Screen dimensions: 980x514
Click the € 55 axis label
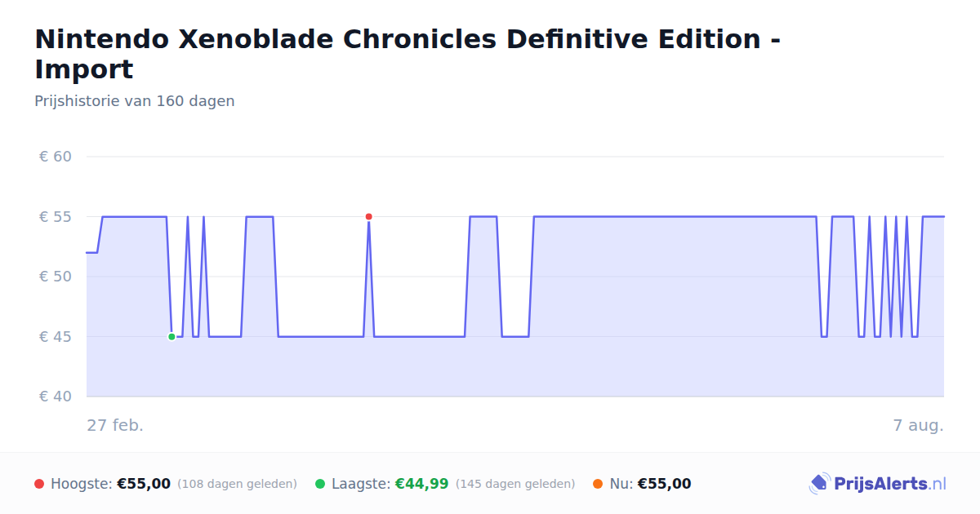pyautogui.click(x=56, y=217)
